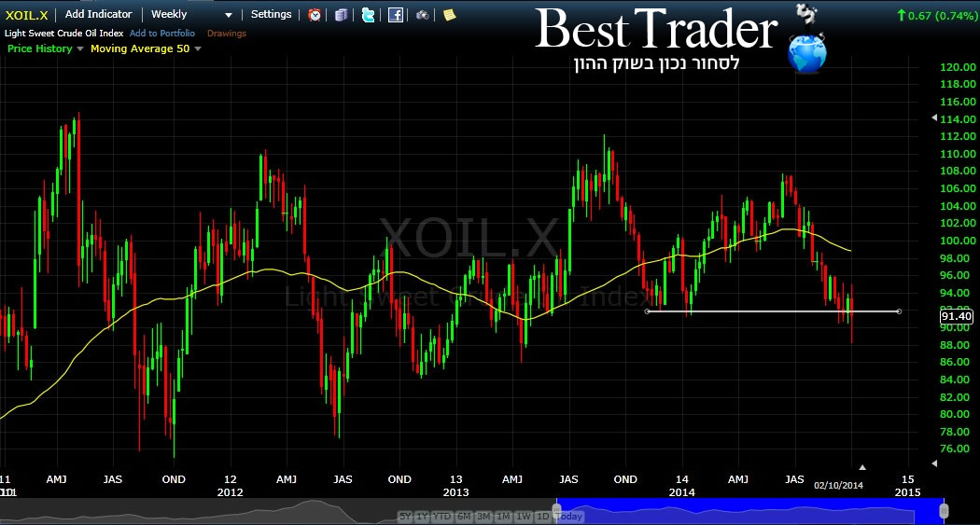Click the stacked pages icon in toolbar
The height and width of the screenshot is (525, 980).
click(x=342, y=15)
